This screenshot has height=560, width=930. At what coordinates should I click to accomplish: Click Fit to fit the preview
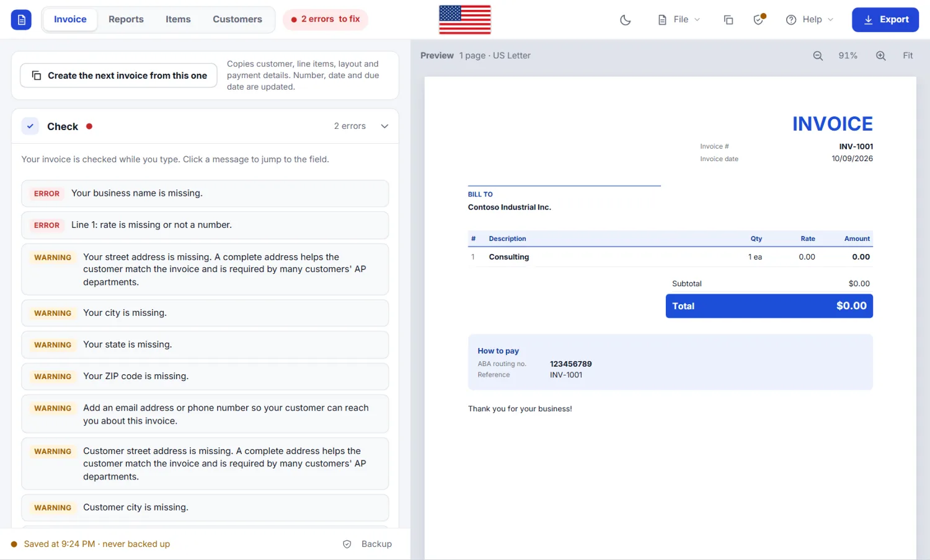(908, 56)
